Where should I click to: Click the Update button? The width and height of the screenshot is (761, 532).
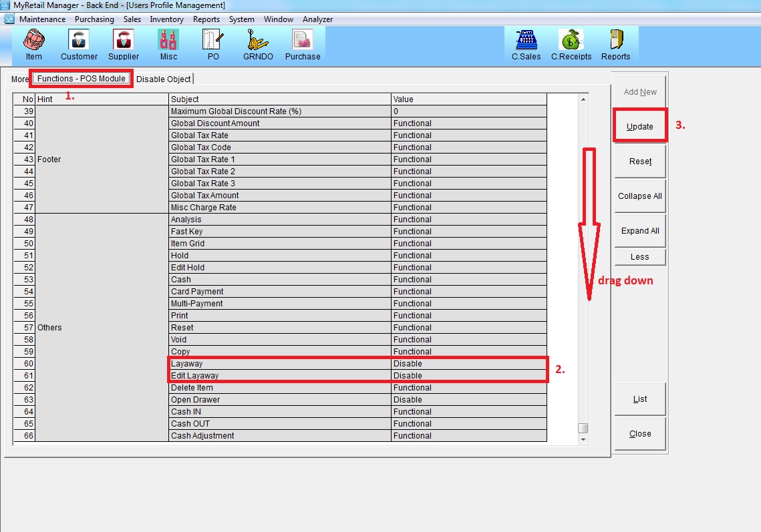pos(640,127)
